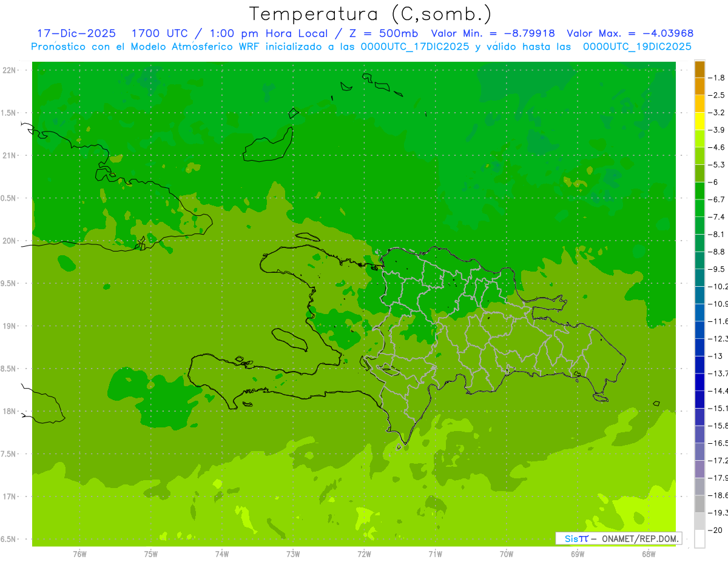The width and height of the screenshot is (728, 562).
Task: Click the 20N latitude axis label
Action: (x=10, y=241)
